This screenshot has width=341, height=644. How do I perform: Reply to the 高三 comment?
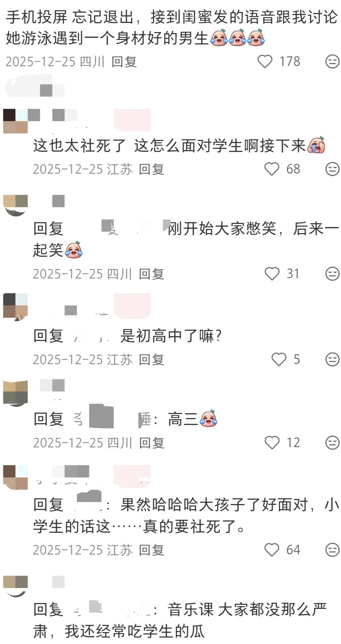[152, 443]
